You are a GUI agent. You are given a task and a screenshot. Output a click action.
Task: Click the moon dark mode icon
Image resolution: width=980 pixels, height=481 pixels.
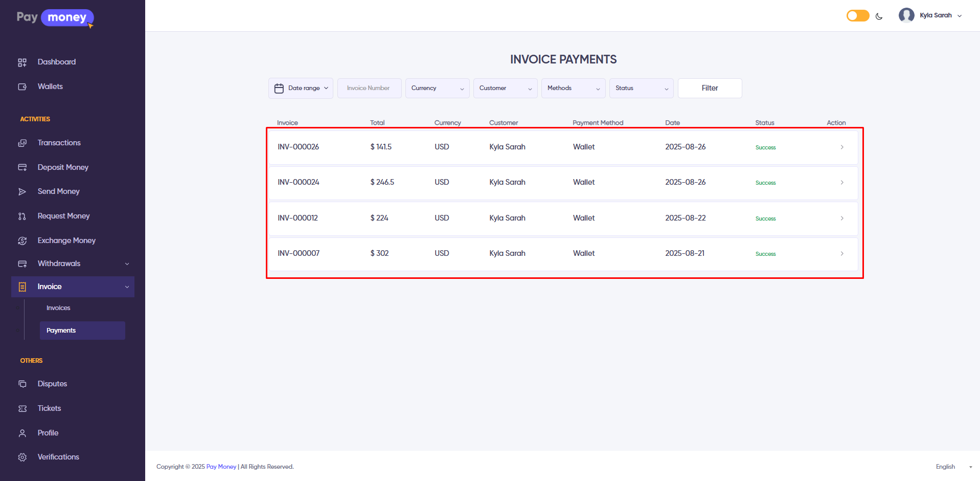(879, 16)
